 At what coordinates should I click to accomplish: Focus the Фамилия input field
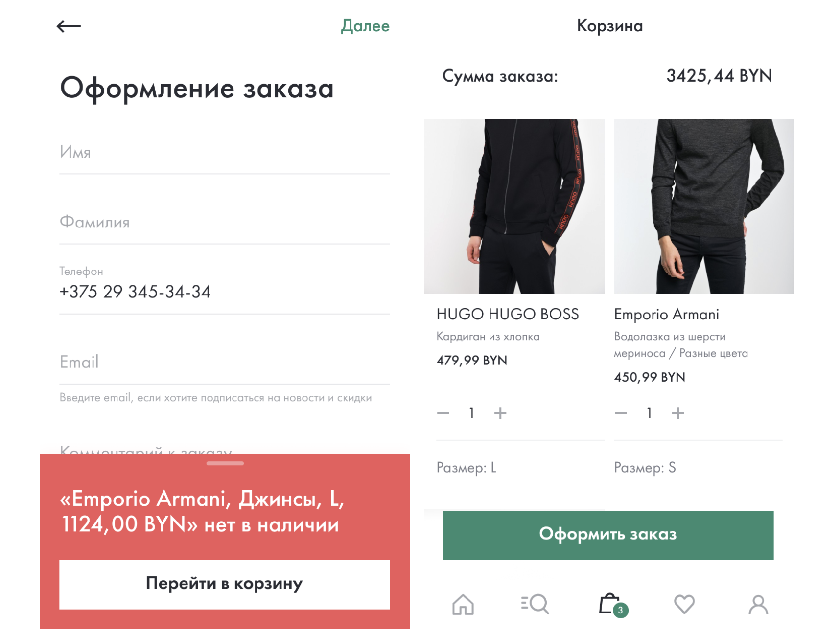pos(224,223)
